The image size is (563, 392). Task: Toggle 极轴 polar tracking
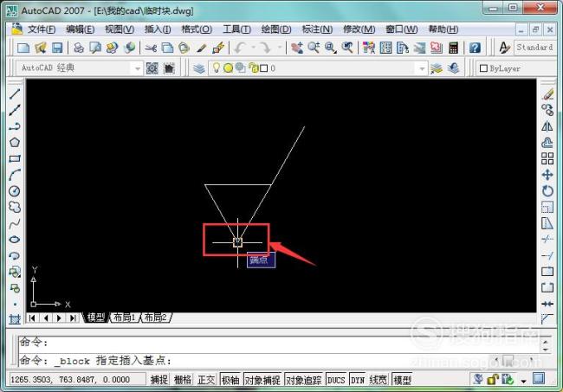point(230,379)
